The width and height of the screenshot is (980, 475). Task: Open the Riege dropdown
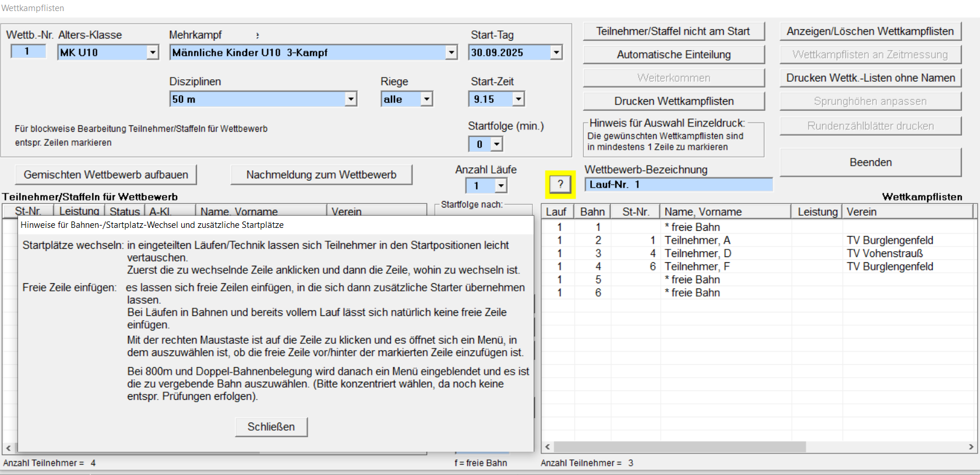426,99
